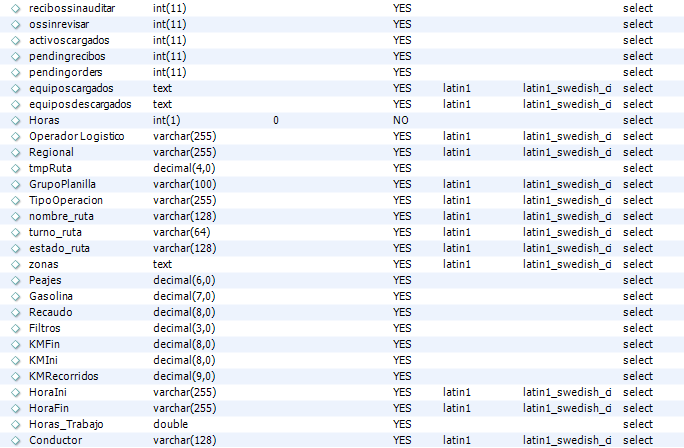Screen dimensions: 684x448
Task: Click the diamond icon beside Operador Logistico
Action: (16, 137)
